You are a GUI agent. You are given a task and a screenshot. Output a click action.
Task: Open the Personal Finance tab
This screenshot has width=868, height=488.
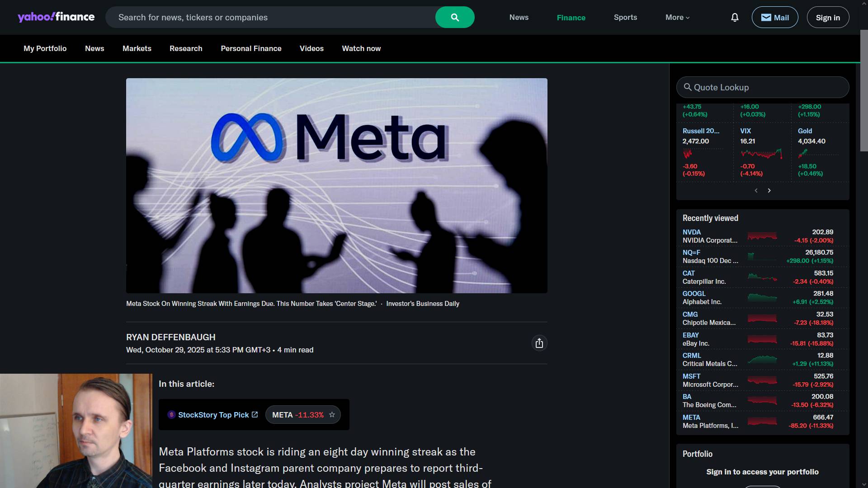click(x=251, y=48)
